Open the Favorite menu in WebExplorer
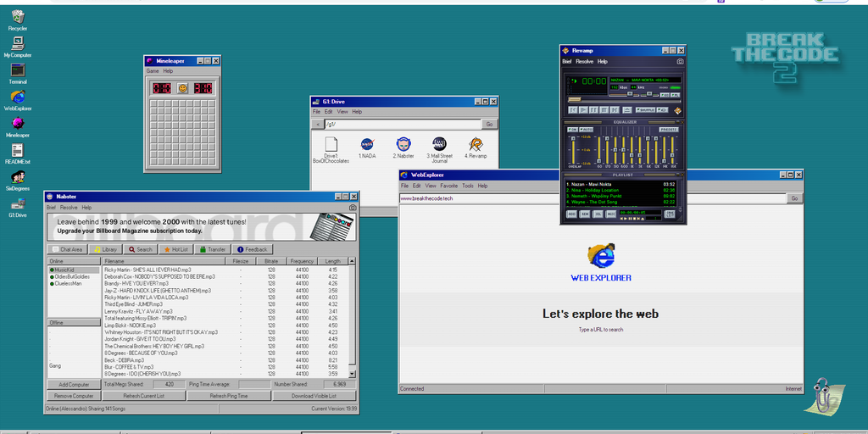Screen dimensions: 868x434 pos(448,186)
